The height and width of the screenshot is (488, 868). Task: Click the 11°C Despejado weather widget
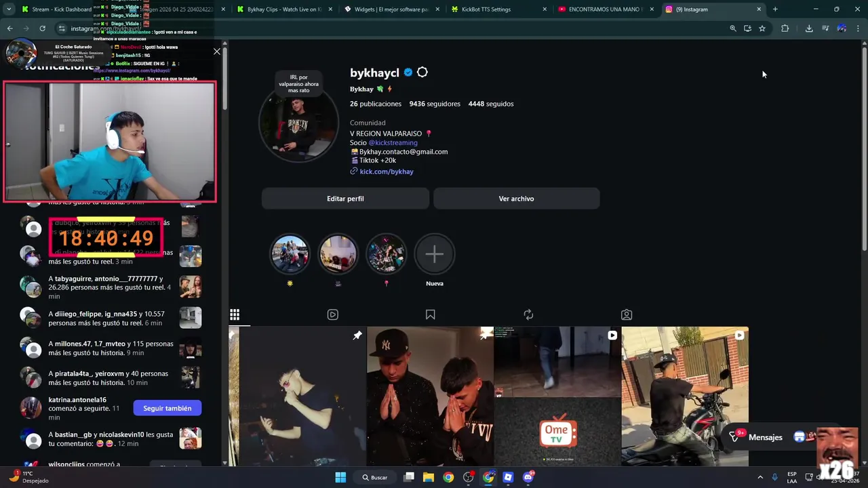coord(28,477)
